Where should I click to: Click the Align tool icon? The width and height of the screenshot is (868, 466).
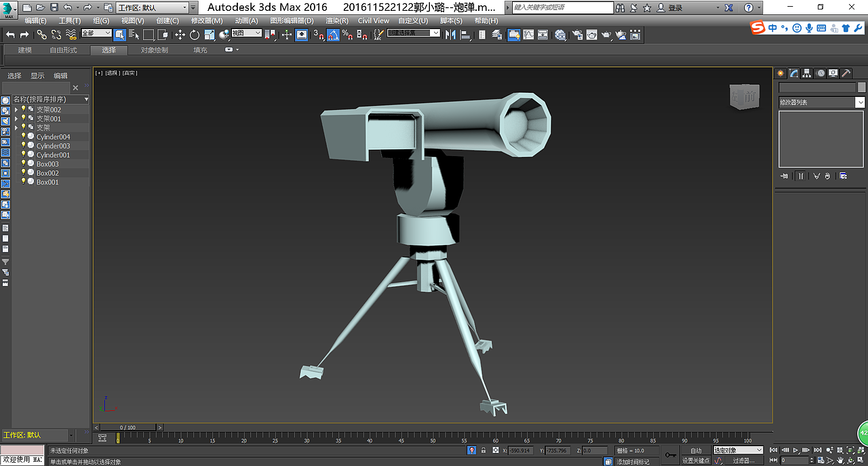[466, 35]
